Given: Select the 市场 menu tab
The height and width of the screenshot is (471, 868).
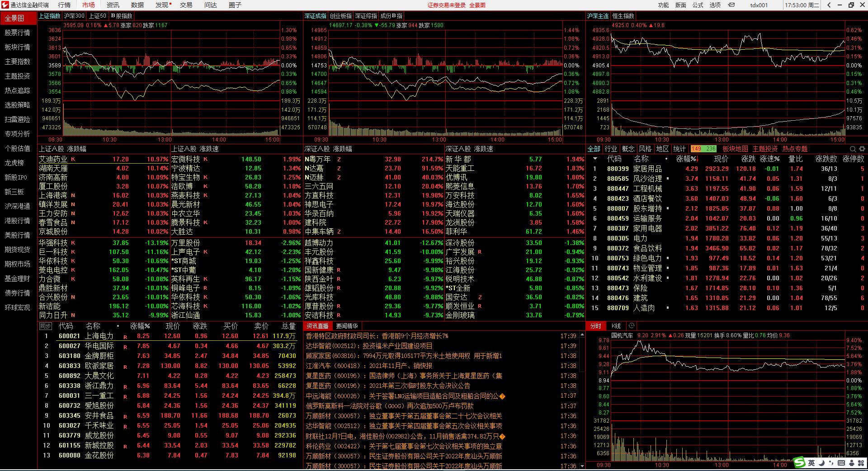Looking at the screenshot, I should tap(89, 5).
